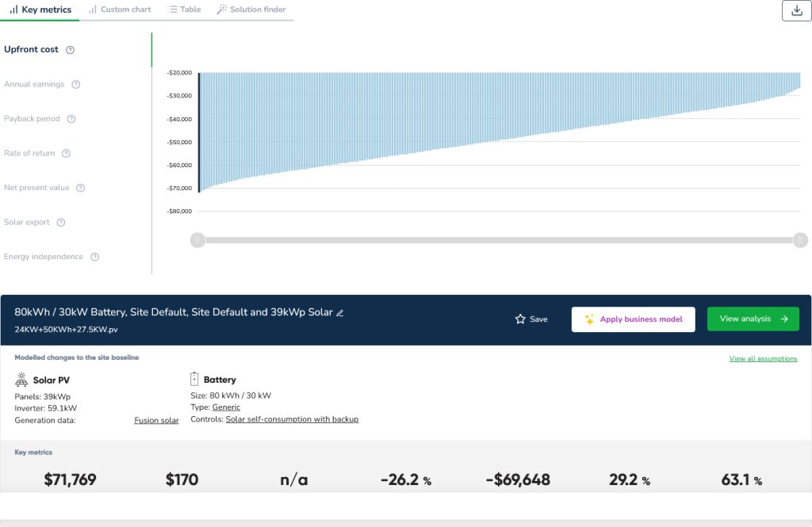Select the Solution finder tab
The height and width of the screenshot is (527, 812).
point(251,10)
